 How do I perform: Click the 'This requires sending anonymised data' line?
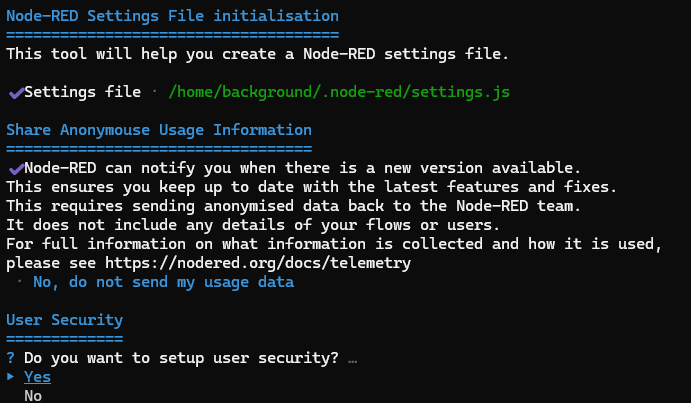[293, 206]
